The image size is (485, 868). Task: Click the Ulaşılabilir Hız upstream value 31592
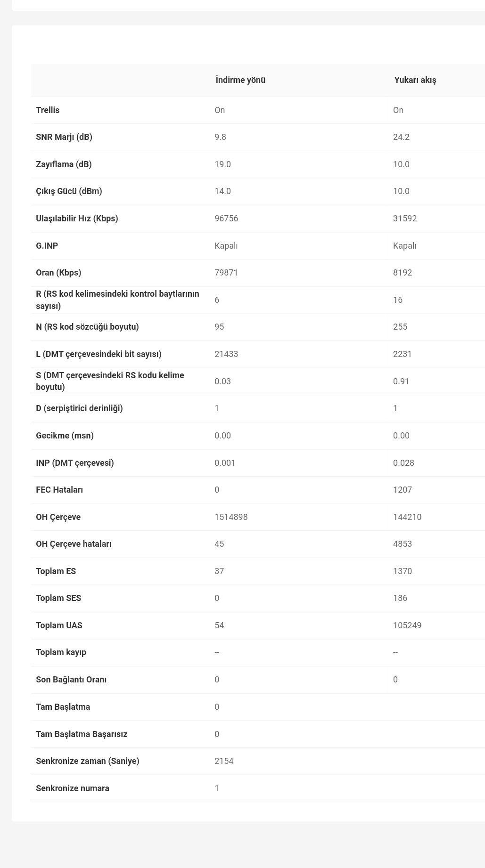click(x=405, y=219)
